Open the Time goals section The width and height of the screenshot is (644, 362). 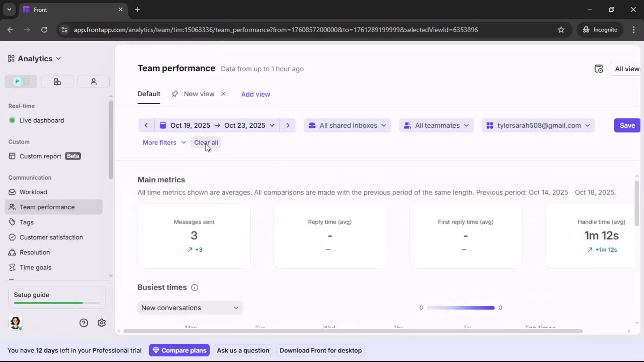click(35, 267)
